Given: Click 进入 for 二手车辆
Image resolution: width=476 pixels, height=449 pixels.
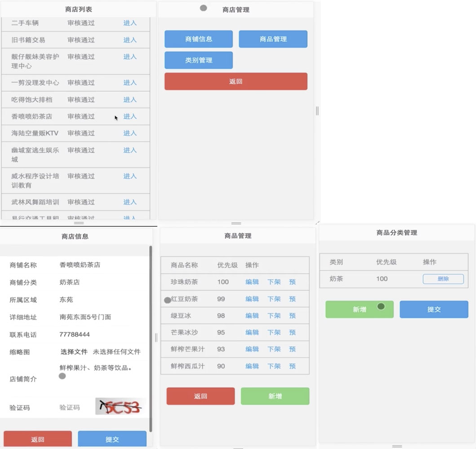Looking at the screenshot, I should (x=130, y=23).
